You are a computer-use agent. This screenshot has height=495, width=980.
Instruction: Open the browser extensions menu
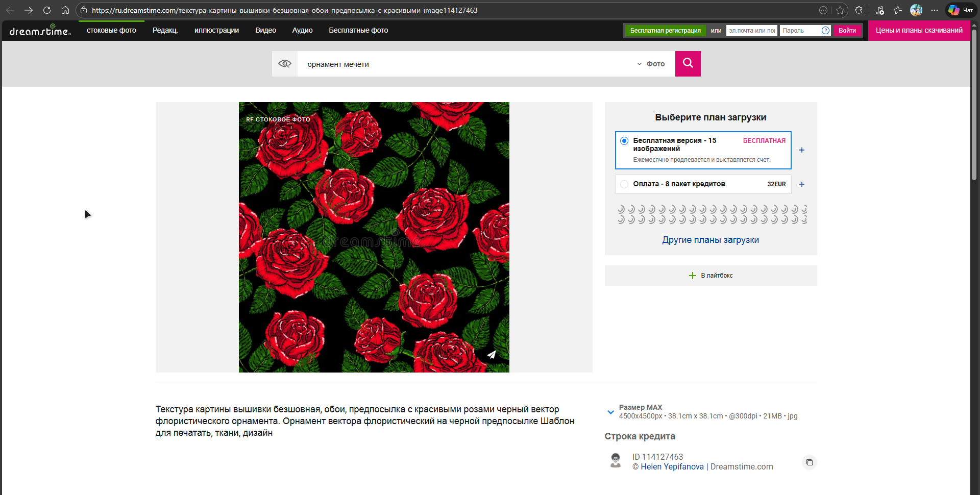pyautogui.click(x=859, y=10)
